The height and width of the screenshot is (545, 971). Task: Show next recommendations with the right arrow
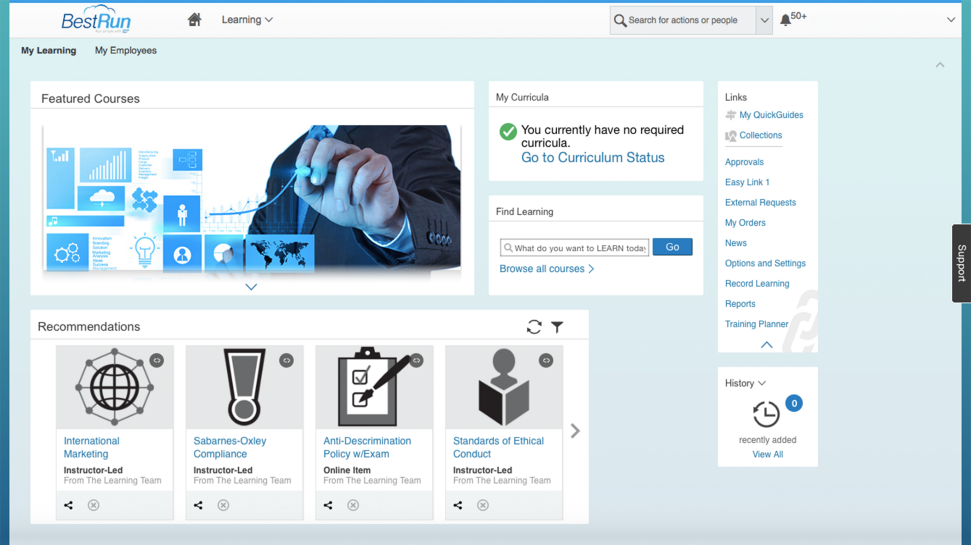[575, 430]
